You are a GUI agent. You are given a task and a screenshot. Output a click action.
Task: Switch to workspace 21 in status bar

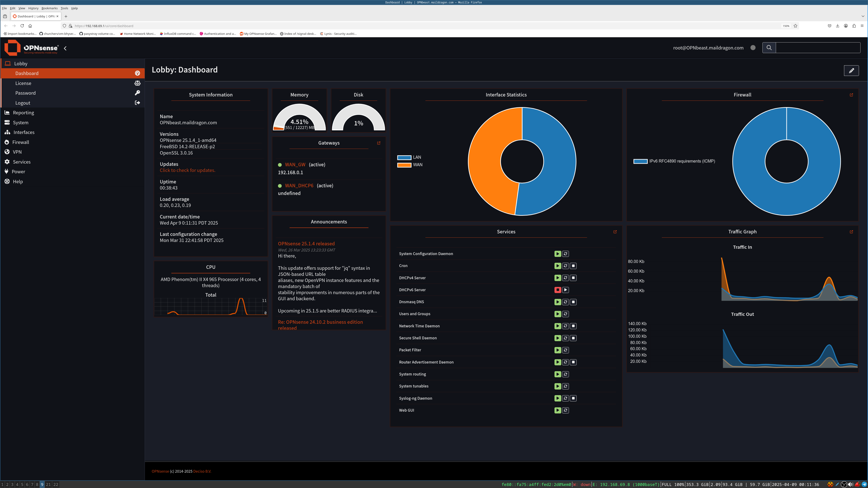click(x=48, y=484)
